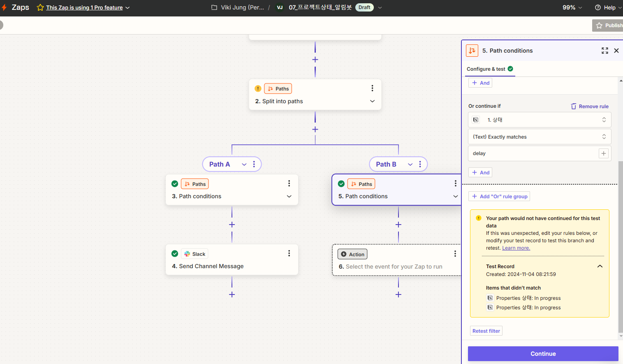Screen dimensions: 623x364
Task: Click the plus button in delay field
Action: (604, 153)
